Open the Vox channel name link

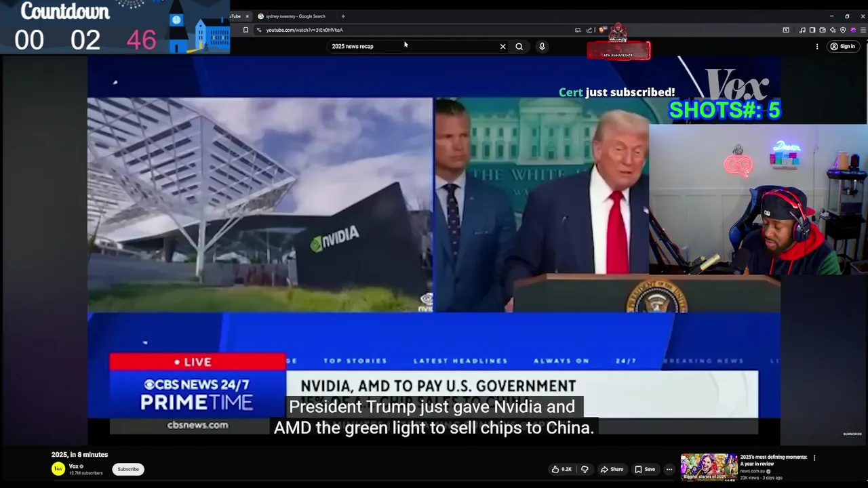(x=74, y=466)
